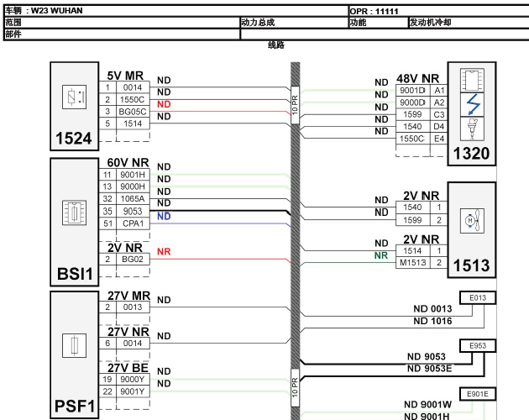Viewport: 529px width, 420px height.
Task: Select the 27V MR connector heading
Action: [128, 296]
